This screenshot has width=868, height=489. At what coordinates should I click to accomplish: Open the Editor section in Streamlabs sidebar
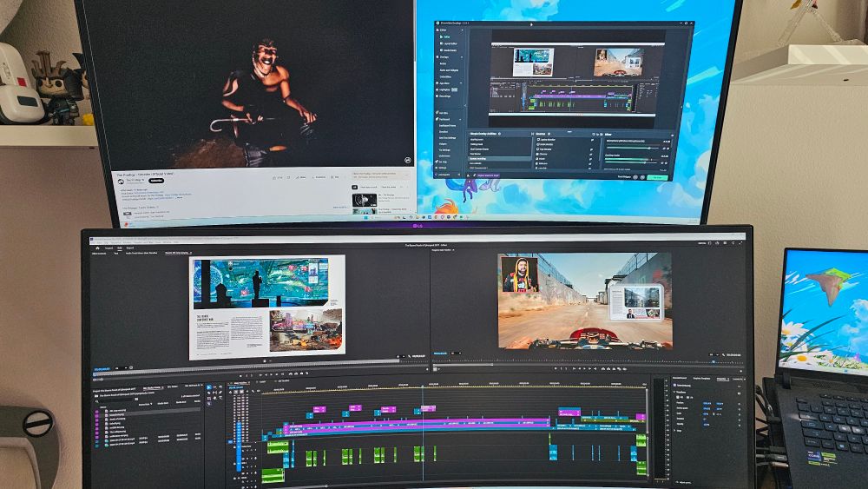click(443, 30)
